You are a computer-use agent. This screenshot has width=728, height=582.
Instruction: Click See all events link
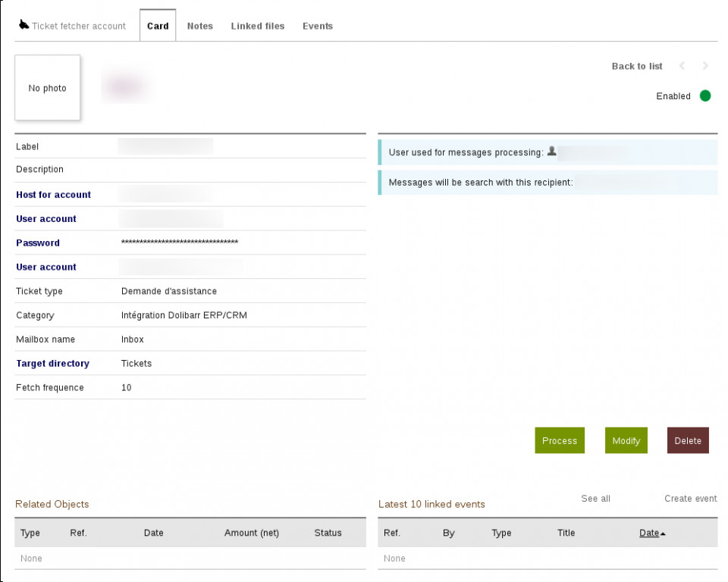tap(596, 499)
